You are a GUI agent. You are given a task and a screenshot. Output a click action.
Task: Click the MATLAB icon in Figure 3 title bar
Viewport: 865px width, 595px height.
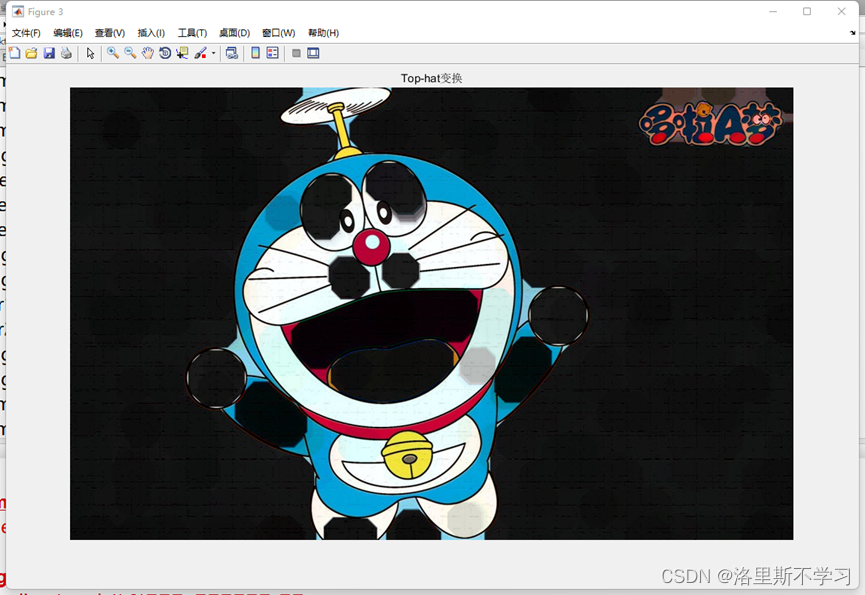click(18, 12)
